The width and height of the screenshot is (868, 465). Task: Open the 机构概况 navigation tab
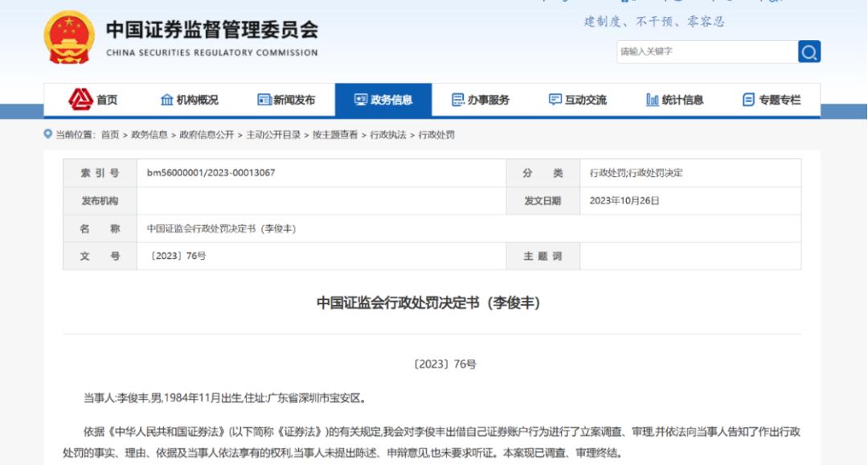pyautogui.click(x=190, y=100)
